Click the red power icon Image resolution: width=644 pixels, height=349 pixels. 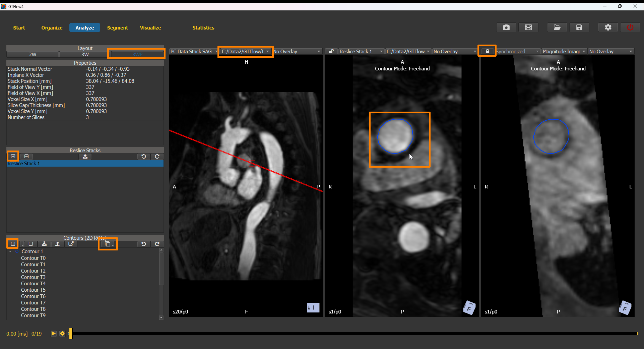[630, 27]
